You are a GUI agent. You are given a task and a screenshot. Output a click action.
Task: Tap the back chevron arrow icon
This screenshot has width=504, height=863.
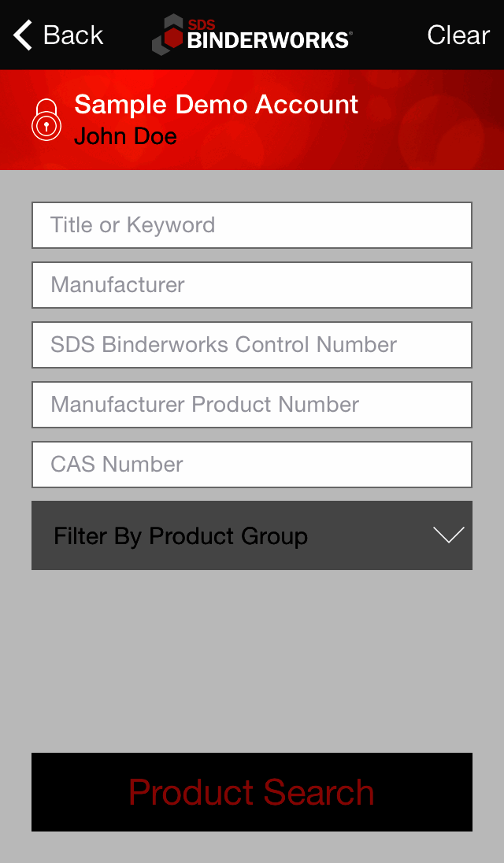[23, 35]
